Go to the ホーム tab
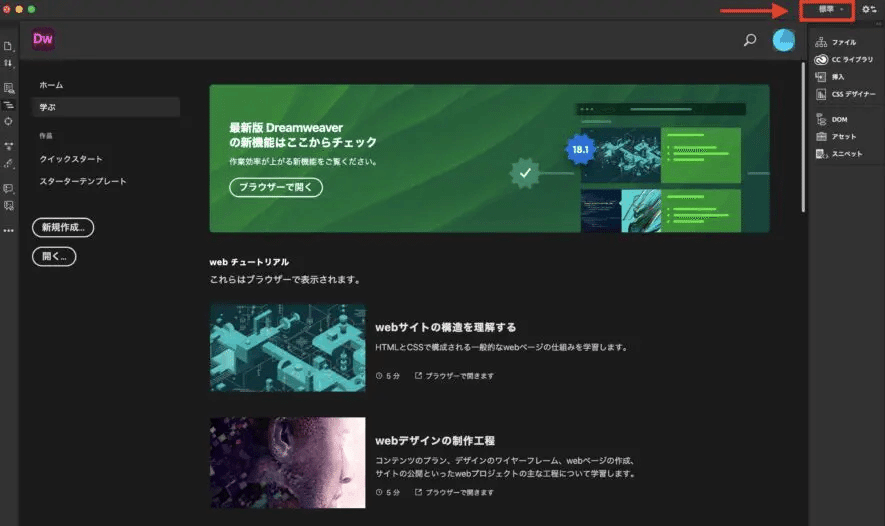885x526 pixels. 51,85
